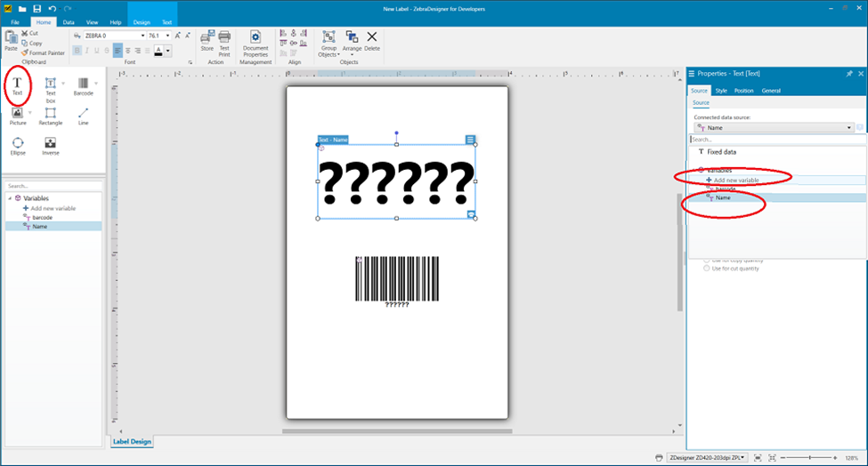Image resolution: width=868 pixels, height=466 pixels.
Task: Click the Copy command
Action: click(31, 43)
